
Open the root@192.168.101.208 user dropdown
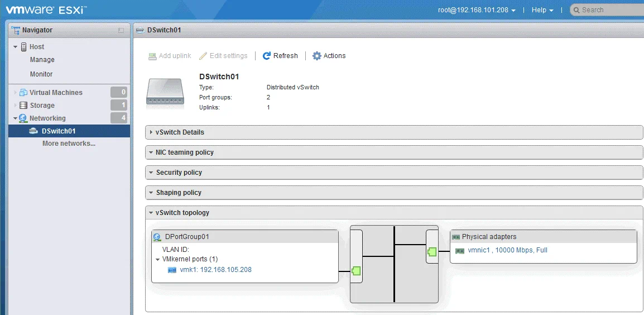point(476,10)
